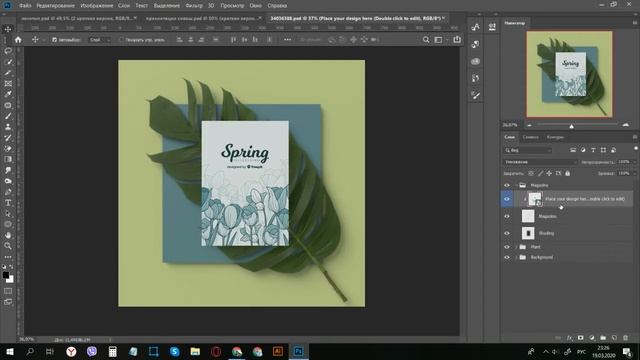
Task: Toggle the layer filter on/off switch
Action: [636, 149]
